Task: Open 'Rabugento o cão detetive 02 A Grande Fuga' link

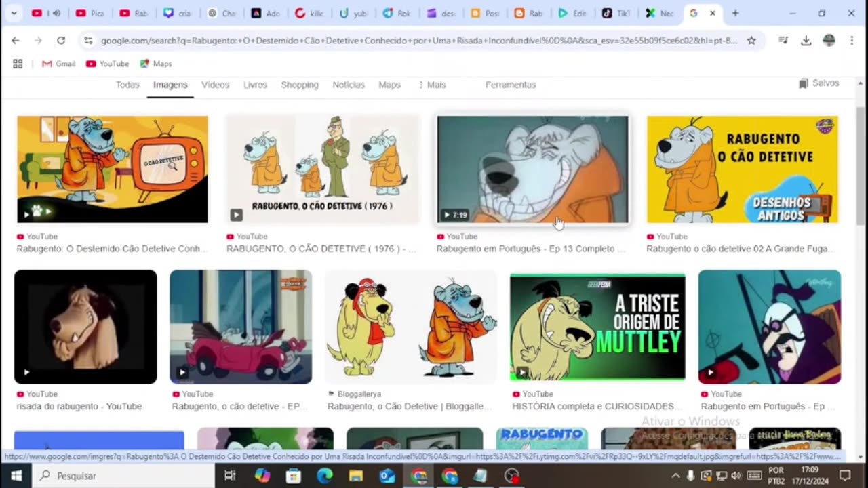Action: (x=740, y=249)
